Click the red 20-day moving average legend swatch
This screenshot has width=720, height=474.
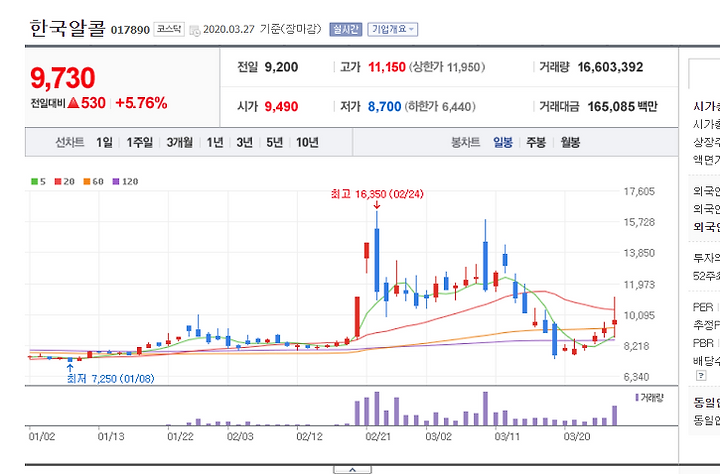tap(58, 181)
